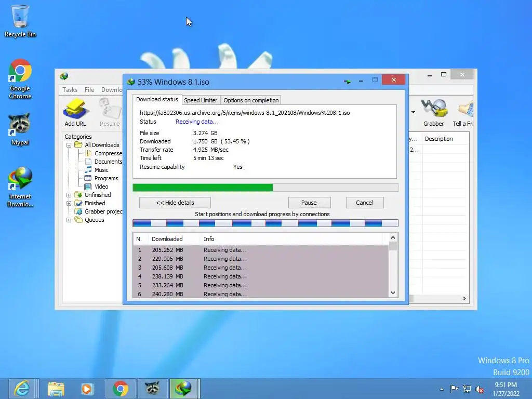Click the Hide details button

[175, 203]
